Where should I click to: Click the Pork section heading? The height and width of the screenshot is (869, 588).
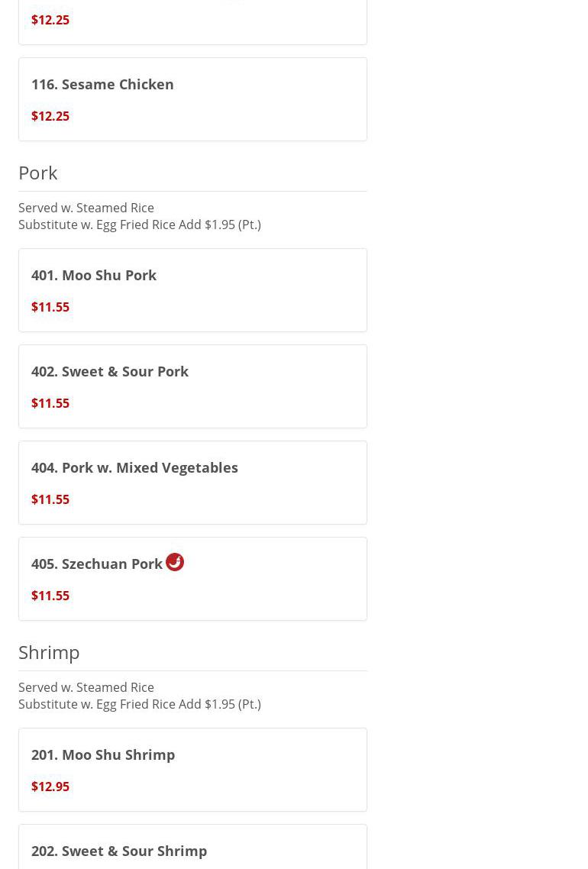(x=38, y=173)
